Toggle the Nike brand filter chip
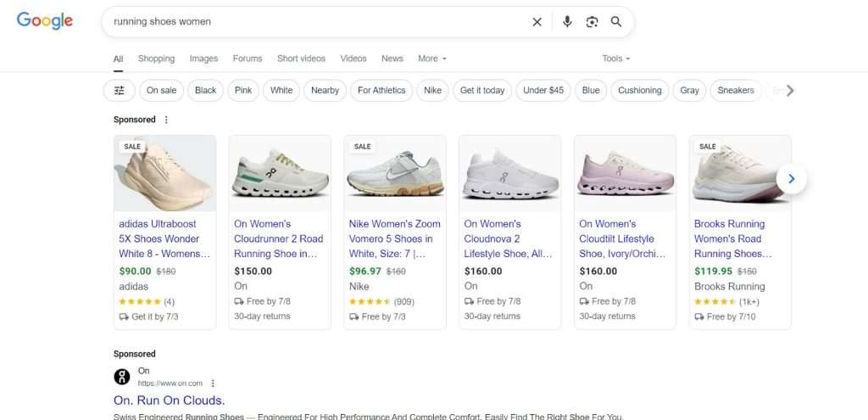Image resolution: width=868 pixels, height=420 pixels. click(433, 90)
